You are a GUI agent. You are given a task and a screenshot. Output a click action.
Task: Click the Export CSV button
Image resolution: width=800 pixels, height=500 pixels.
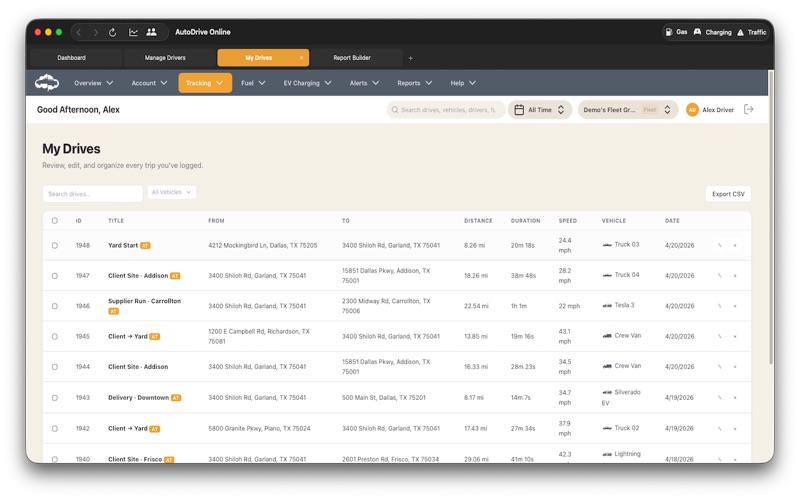click(728, 194)
